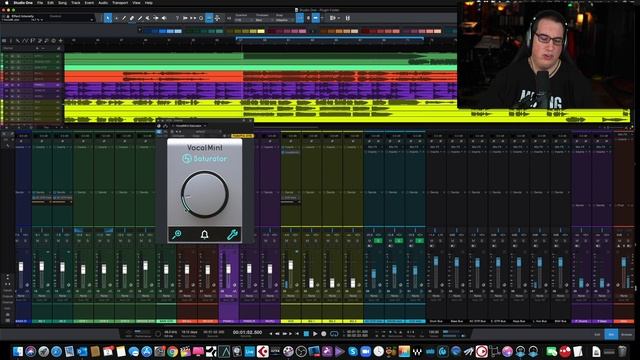640x360 pixels.
Task: Open the Transport menu
Action: 120,2
